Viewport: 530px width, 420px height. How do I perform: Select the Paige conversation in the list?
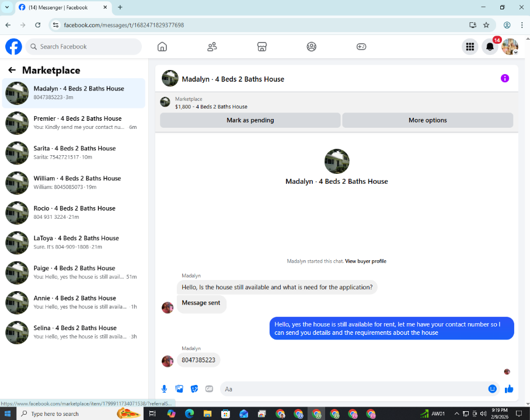tap(74, 272)
